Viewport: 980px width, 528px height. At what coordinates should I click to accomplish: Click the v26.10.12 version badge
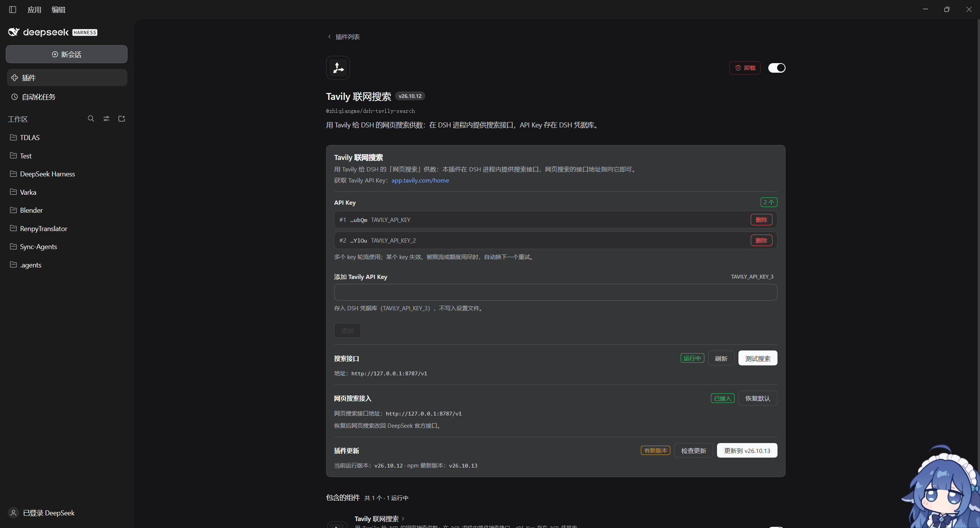click(x=410, y=96)
